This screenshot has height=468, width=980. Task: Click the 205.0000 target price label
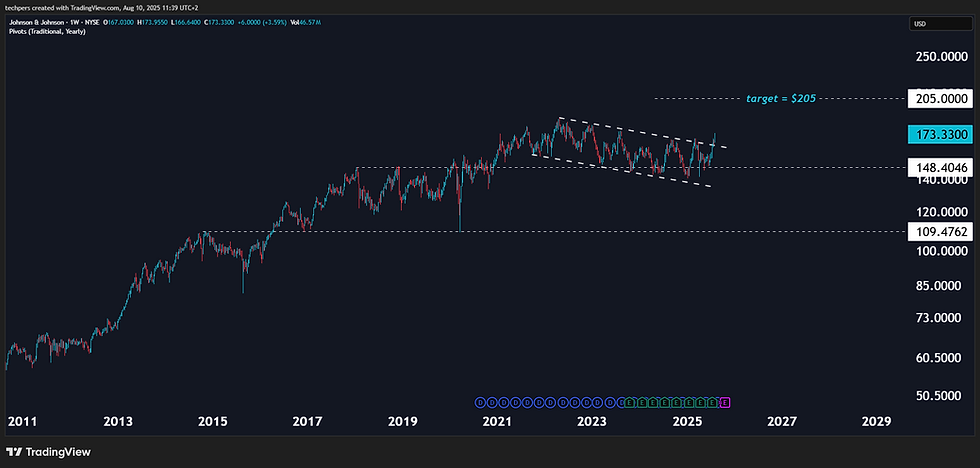pos(941,99)
